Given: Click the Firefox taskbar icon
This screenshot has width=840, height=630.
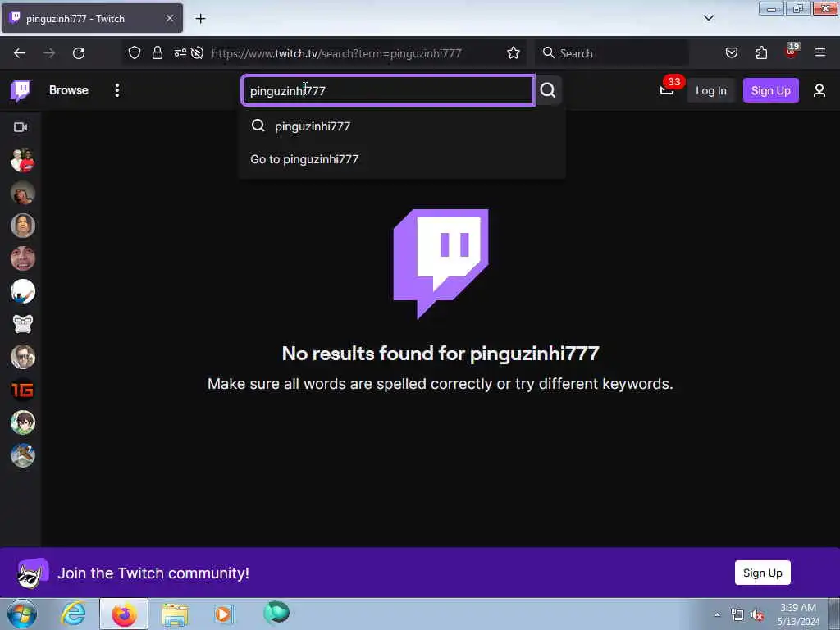Looking at the screenshot, I should pos(124,614).
